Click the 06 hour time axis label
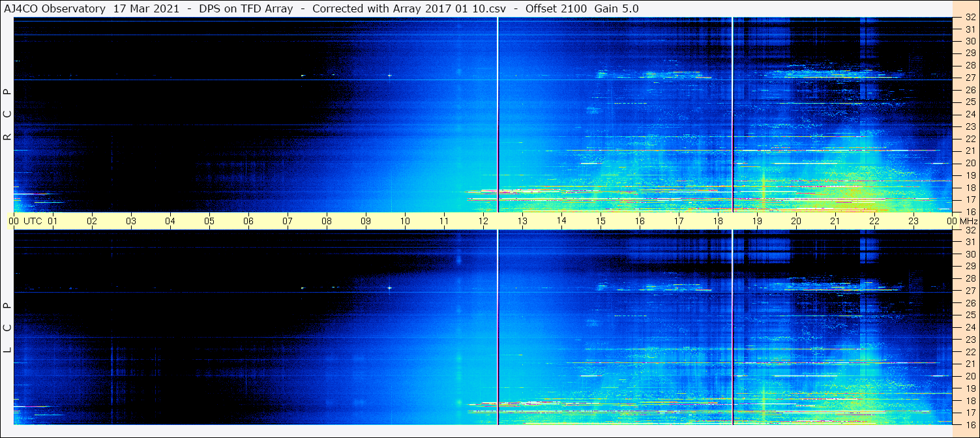The image size is (980, 438). click(248, 221)
